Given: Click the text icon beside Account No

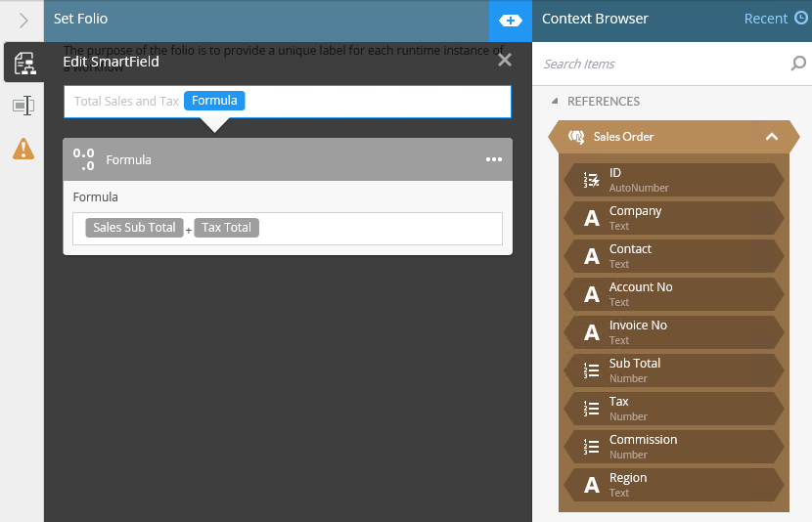Looking at the screenshot, I should 592,295.
